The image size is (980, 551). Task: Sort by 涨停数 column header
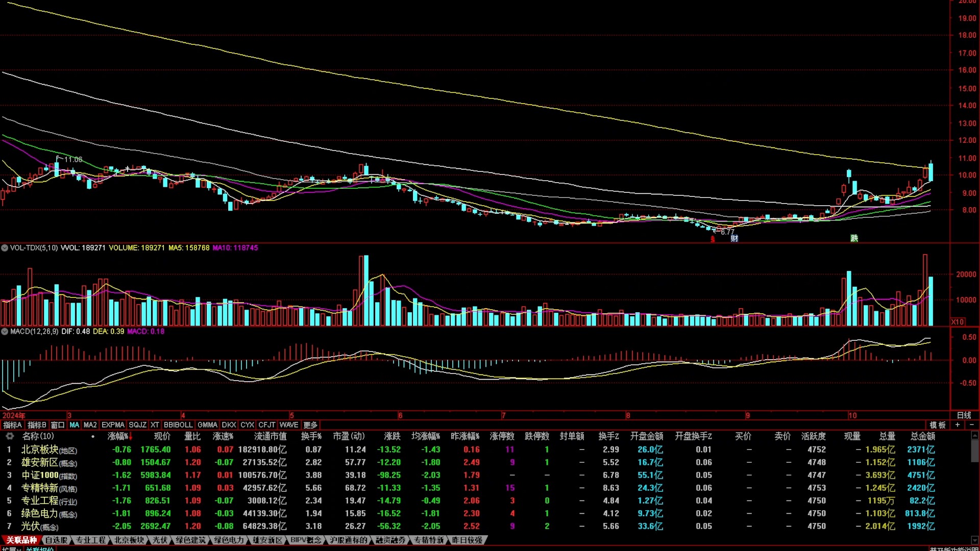point(502,436)
